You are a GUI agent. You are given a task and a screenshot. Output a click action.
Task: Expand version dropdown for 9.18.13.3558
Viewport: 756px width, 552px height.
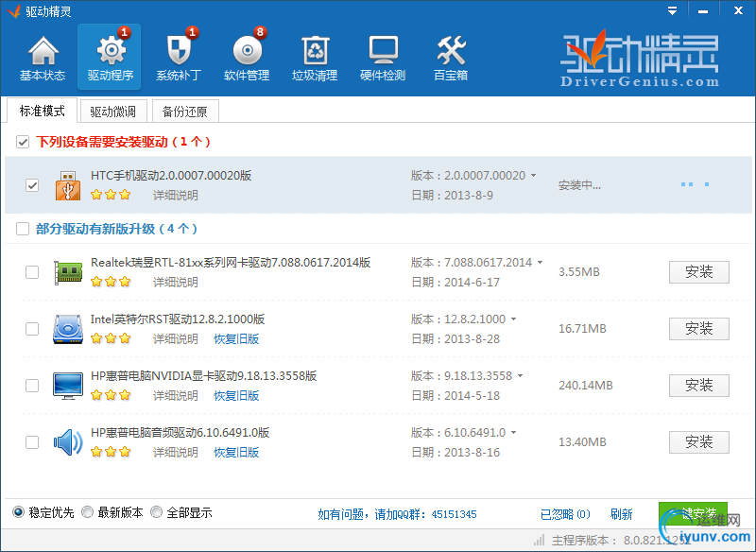click(521, 375)
